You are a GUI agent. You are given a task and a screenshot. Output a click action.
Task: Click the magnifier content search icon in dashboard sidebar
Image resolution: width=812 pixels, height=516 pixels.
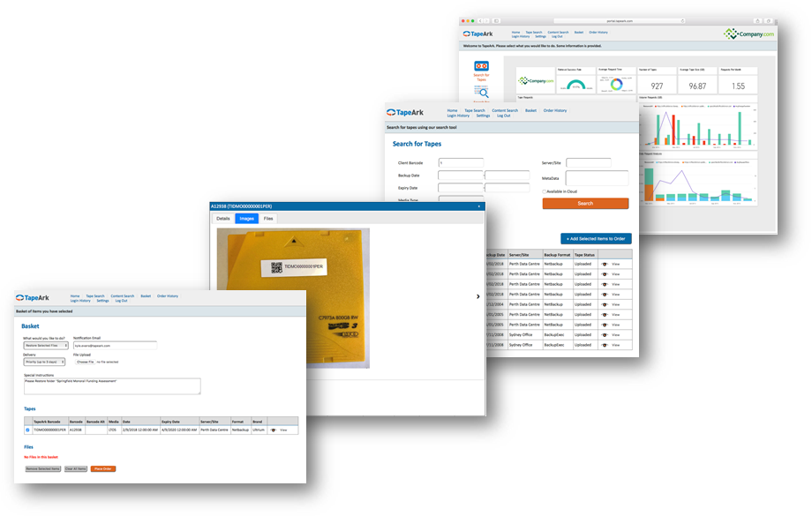(482, 93)
